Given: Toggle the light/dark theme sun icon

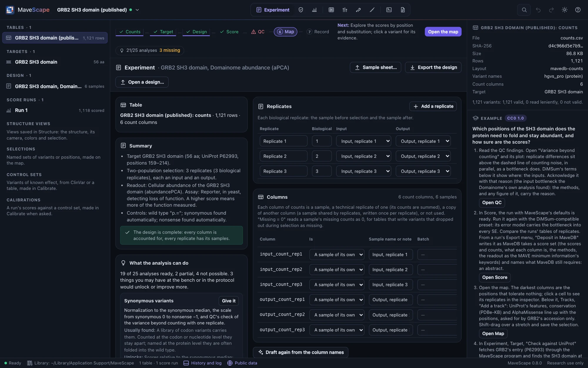Looking at the screenshot, I should (x=564, y=10).
